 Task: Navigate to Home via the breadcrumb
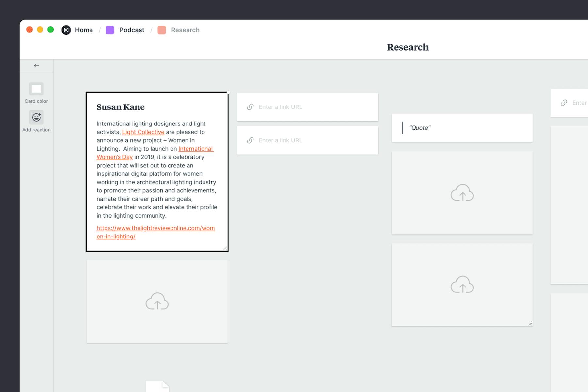pos(84,30)
